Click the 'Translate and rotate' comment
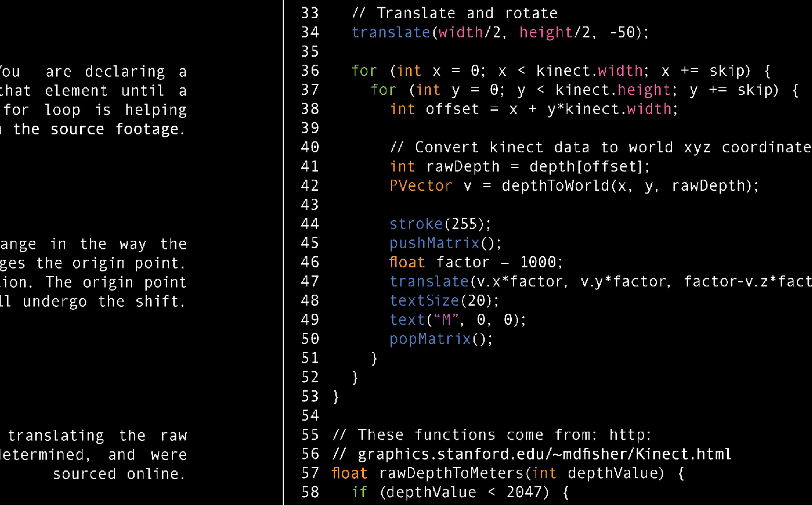The image size is (812, 505). [x=455, y=13]
